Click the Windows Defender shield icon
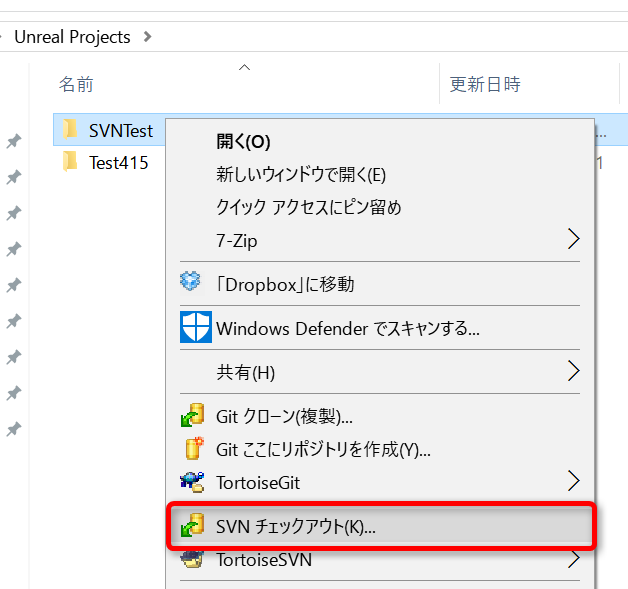 pos(196,327)
